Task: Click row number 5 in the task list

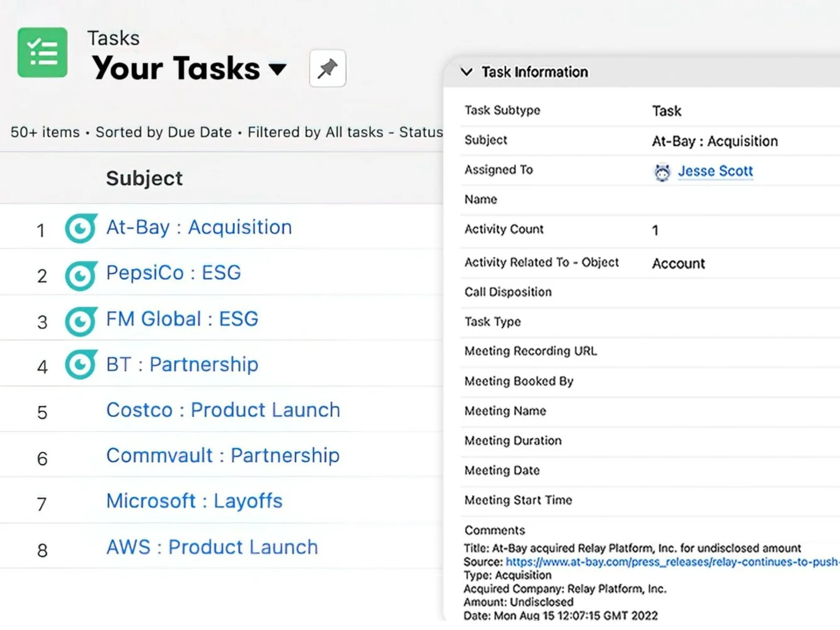Action: click(x=42, y=413)
